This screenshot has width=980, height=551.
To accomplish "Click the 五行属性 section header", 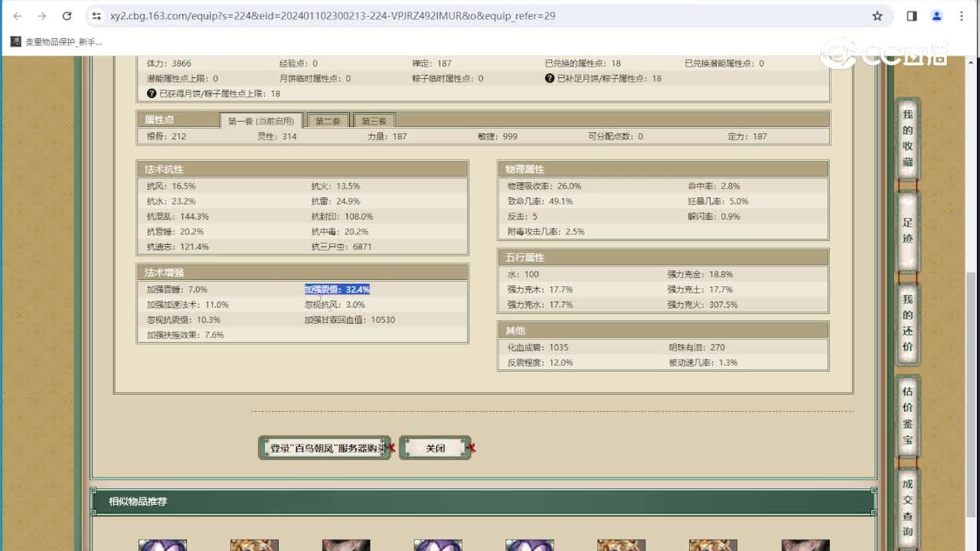I will 663,258.
